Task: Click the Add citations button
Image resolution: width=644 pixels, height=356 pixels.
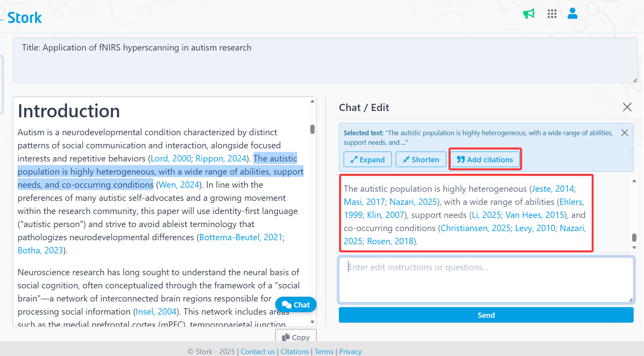Action: click(x=485, y=160)
